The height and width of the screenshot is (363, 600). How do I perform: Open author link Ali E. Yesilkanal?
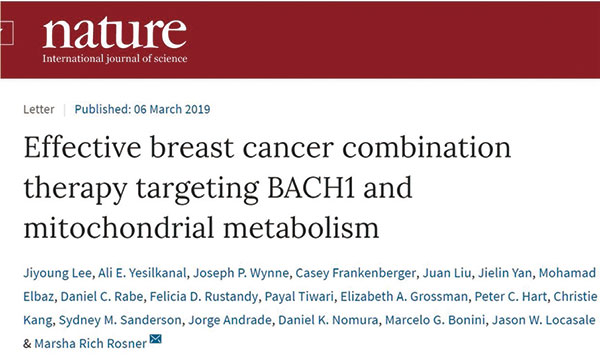click(x=142, y=273)
